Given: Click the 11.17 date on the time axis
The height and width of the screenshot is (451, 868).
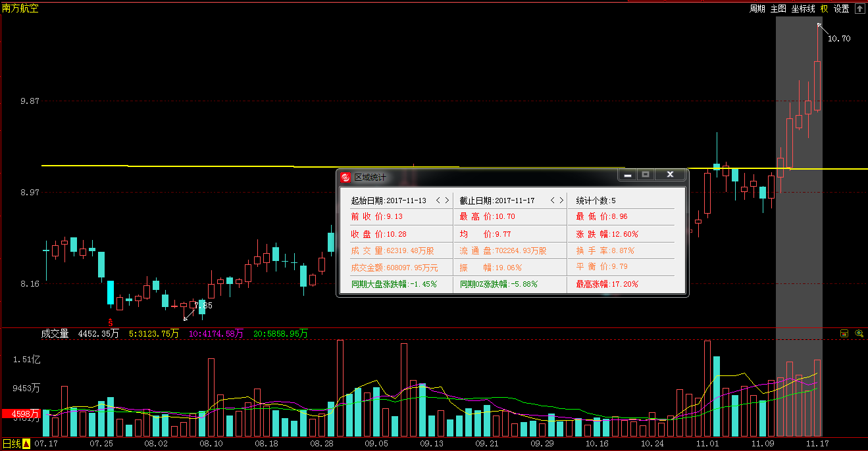Looking at the screenshot, I should click(818, 444).
